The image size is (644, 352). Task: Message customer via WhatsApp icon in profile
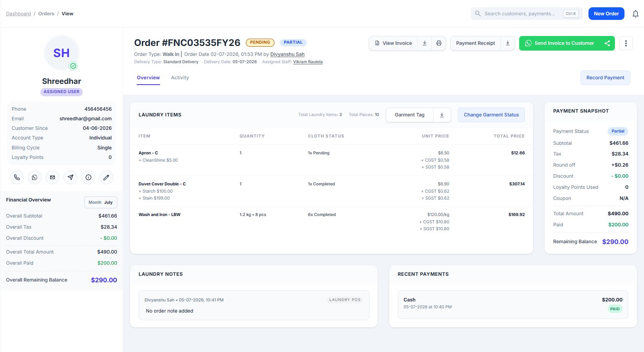34,177
